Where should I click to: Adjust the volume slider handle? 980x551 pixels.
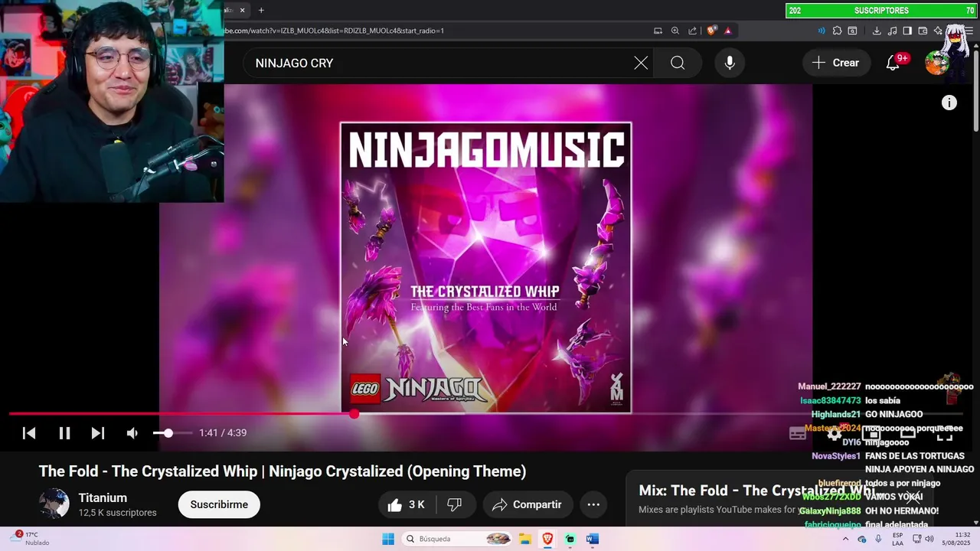pos(168,433)
